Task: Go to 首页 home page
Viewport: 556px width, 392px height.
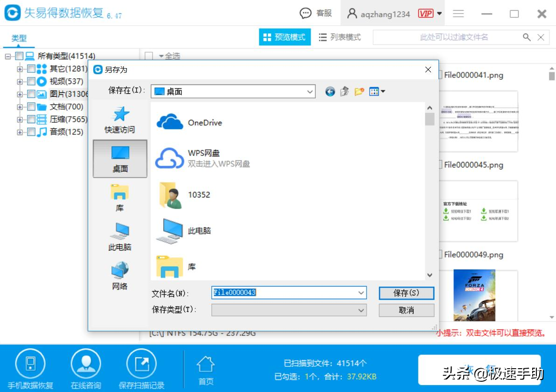Action: (x=206, y=369)
